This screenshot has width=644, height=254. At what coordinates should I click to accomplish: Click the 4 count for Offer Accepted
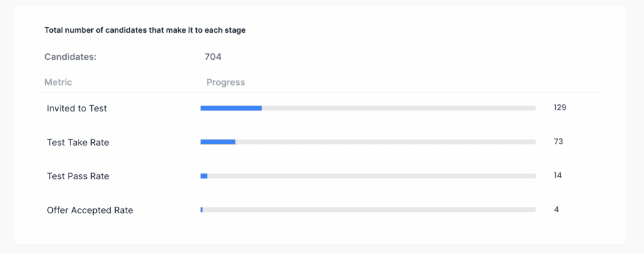[x=556, y=209]
